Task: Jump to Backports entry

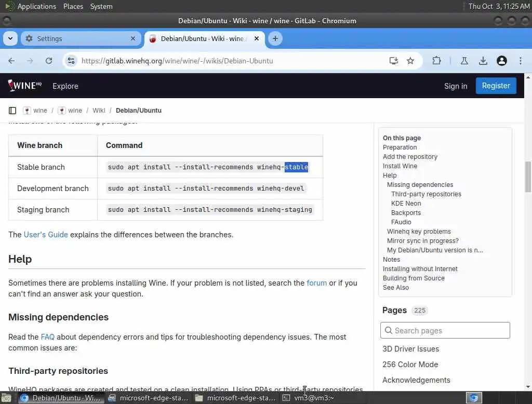Action: pos(406,213)
